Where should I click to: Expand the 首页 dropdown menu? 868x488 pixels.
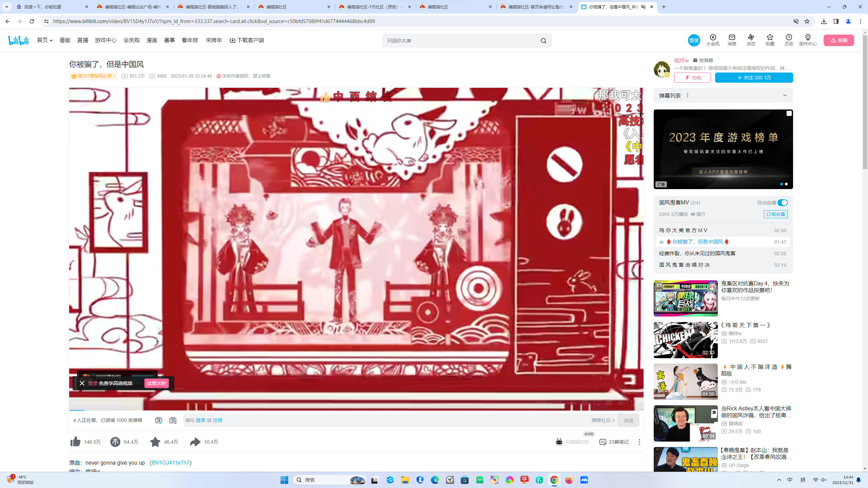click(x=45, y=40)
